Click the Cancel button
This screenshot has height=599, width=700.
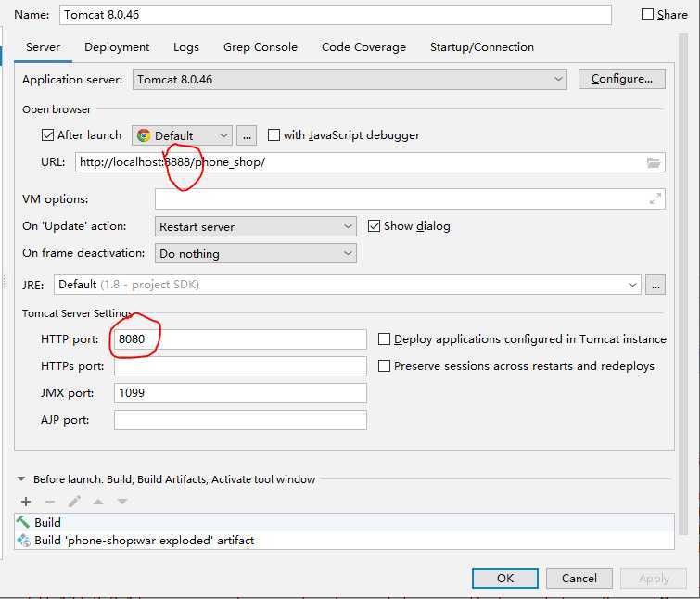[x=579, y=579]
